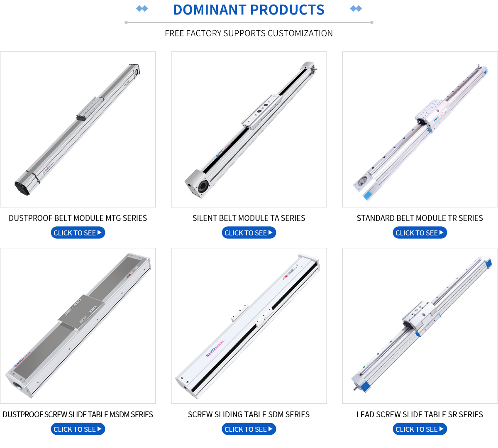Viewport: 498px width, 448px height.
Task: Open the Standard Belt Module TR Series image
Action: click(420, 130)
